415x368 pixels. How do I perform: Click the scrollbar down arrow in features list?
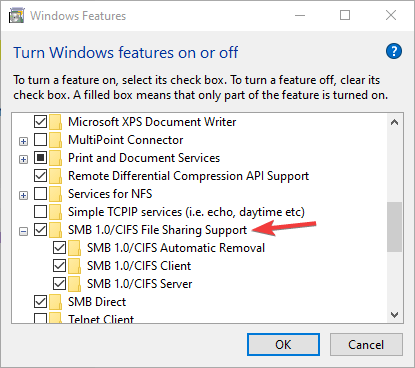tap(395, 315)
